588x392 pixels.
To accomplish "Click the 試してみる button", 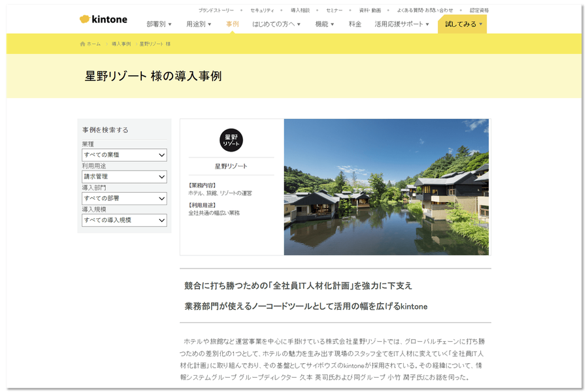I will point(463,24).
